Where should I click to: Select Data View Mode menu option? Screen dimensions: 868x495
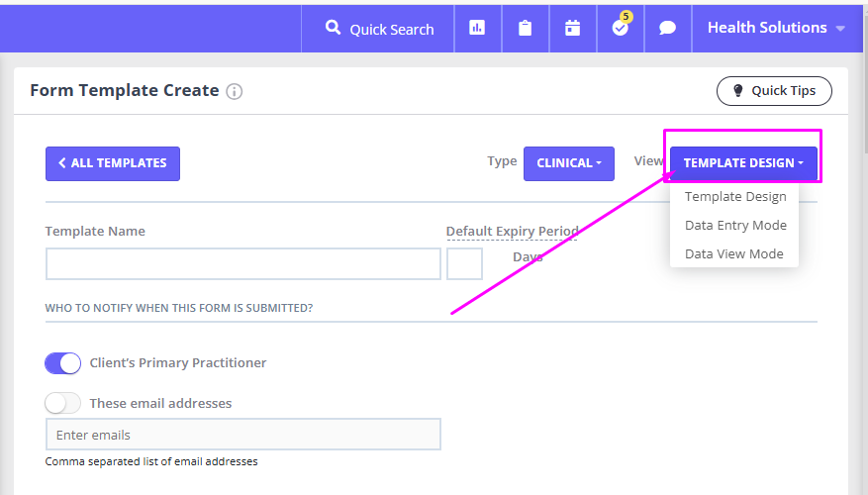tap(734, 254)
